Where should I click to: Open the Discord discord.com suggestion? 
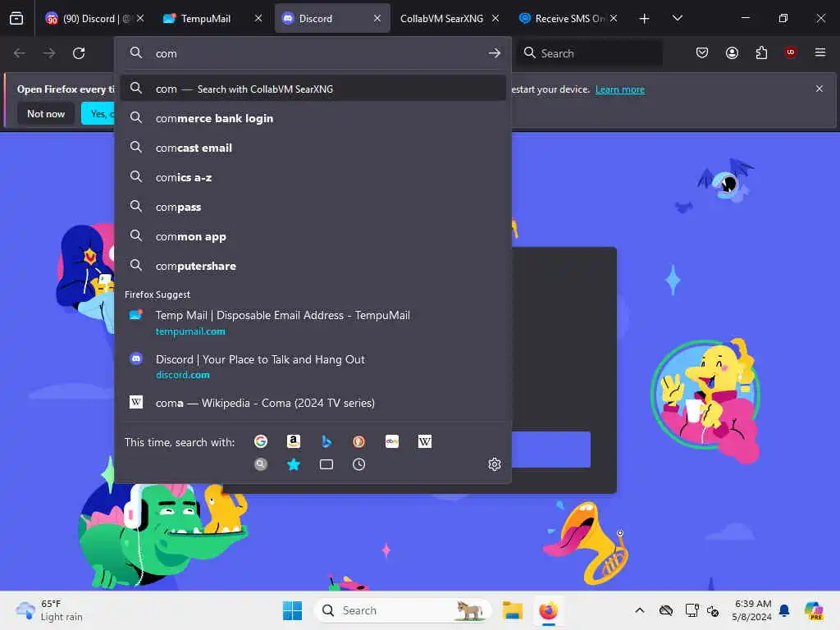pos(313,367)
